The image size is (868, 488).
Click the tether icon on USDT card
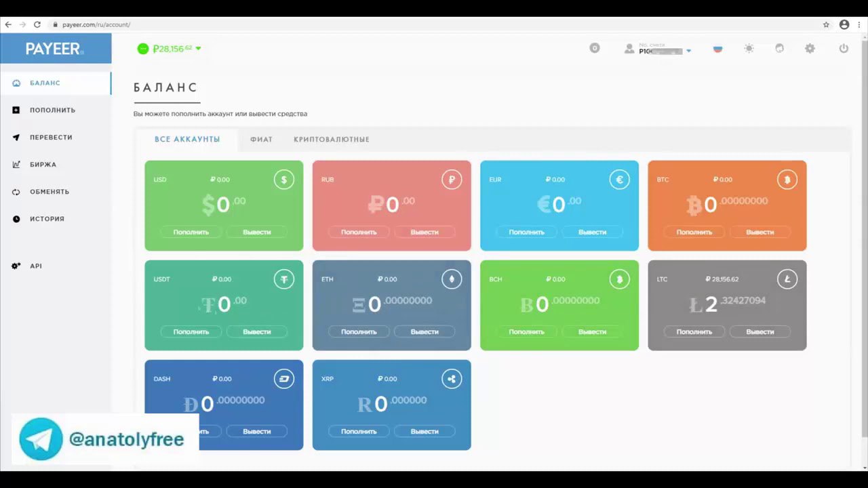click(284, 279)
